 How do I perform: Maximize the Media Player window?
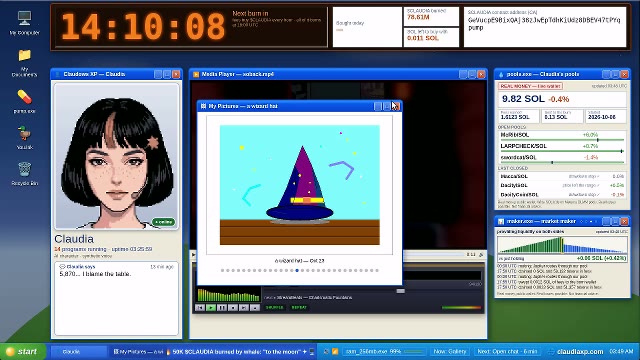pos(472,74)
